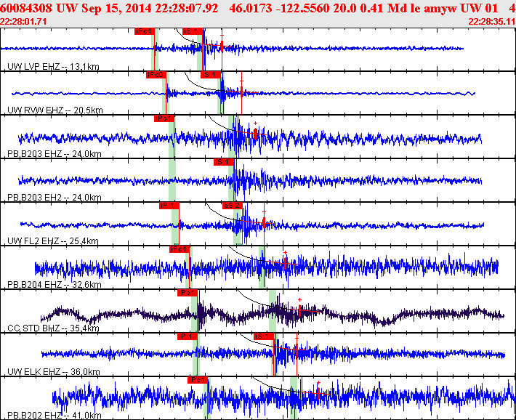Click the P pick flag on UW LVP trace

point(145,31)
